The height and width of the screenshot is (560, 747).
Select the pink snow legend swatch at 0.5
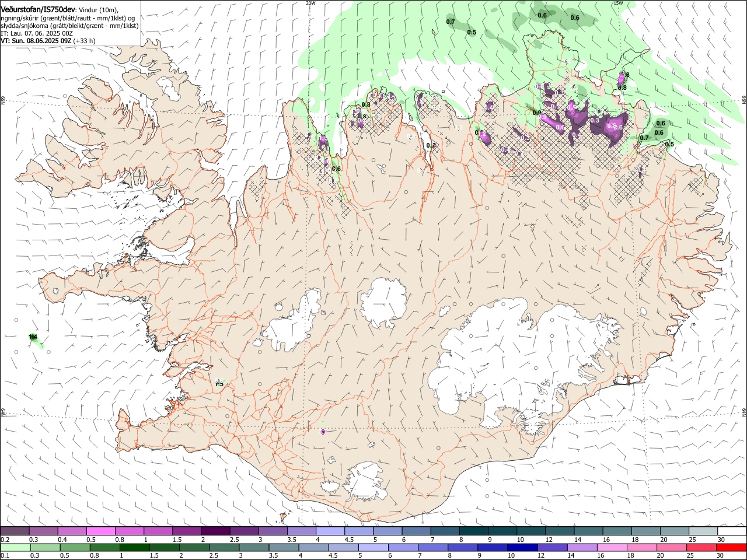(x=101, y=531)
